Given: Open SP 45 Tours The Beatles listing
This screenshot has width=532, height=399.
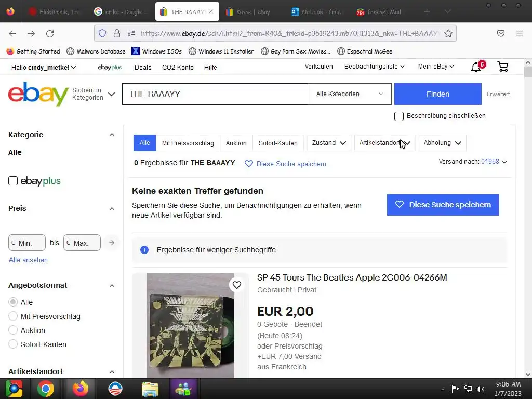Looking at the screenshot, I should point(352,277).
